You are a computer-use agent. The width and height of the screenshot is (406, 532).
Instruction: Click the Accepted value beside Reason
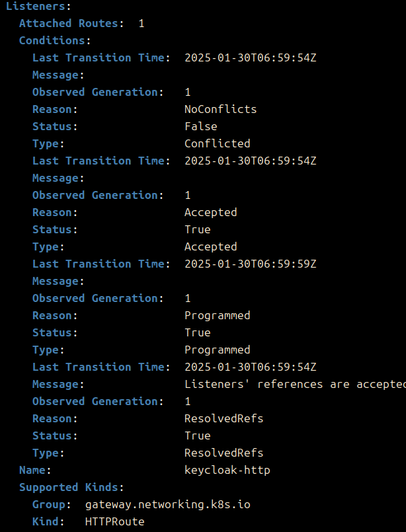tap(210, 212)
